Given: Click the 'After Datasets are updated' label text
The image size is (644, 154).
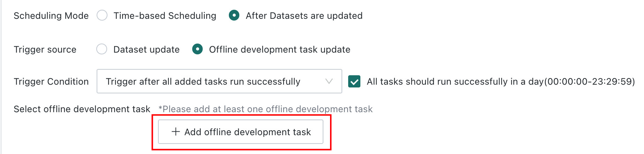Looking at the screenshot, I should click(304, 16).
